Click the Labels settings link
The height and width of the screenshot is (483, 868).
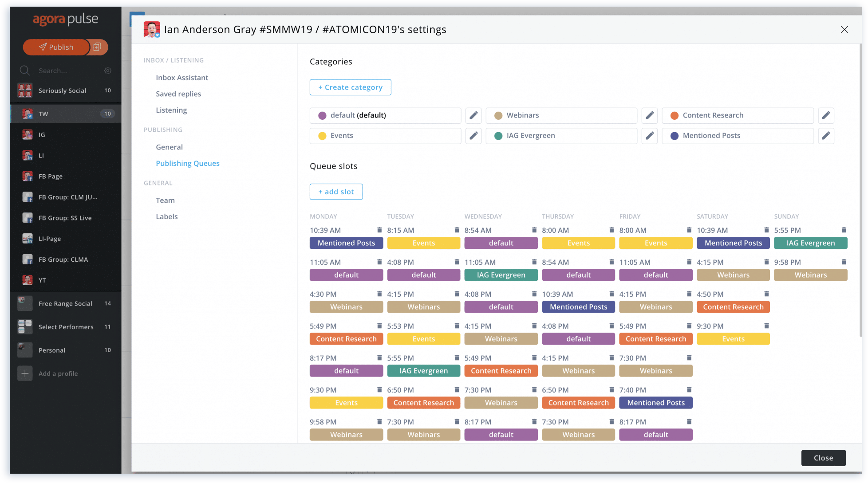[x=166, y=216]
